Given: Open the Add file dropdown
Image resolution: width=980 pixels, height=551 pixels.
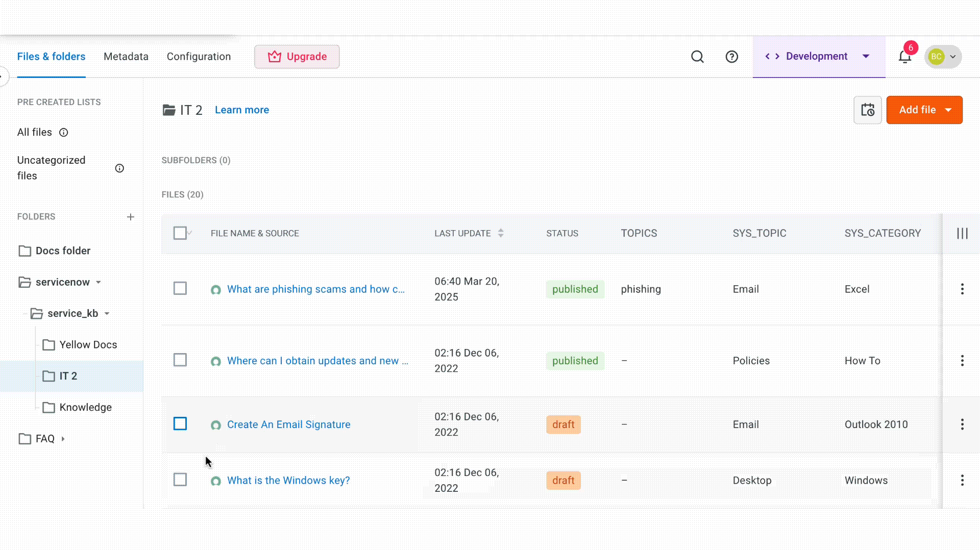Looking at the screenshot, I should coord(949,110).
